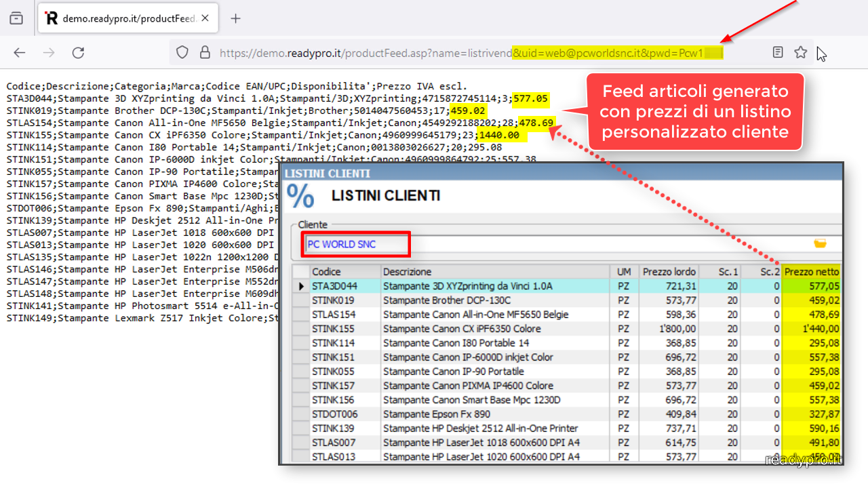868x488 pixels.
Task: Select the STINK156 code cell in the table
Action: click(x=345, y=400)
